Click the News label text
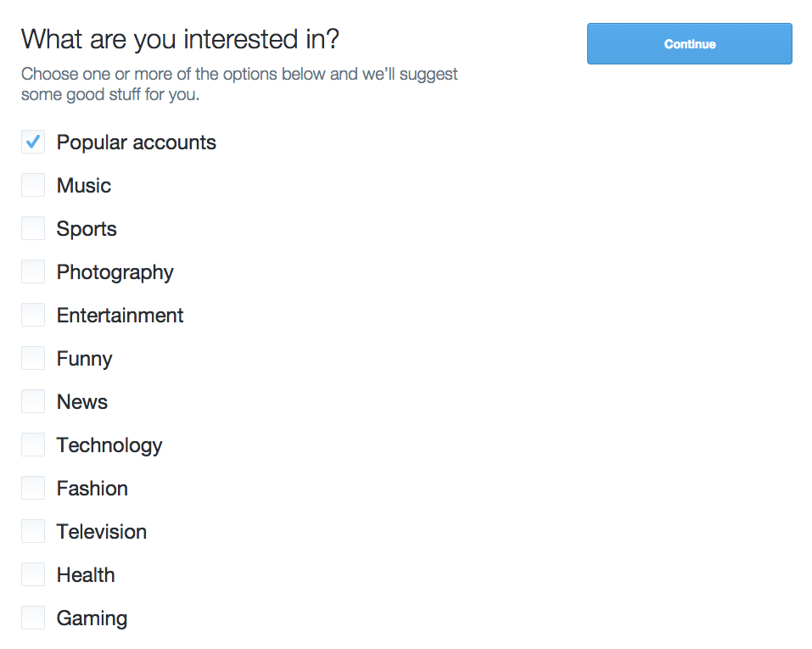The image size is (812, 649). [x=81, y=401]
